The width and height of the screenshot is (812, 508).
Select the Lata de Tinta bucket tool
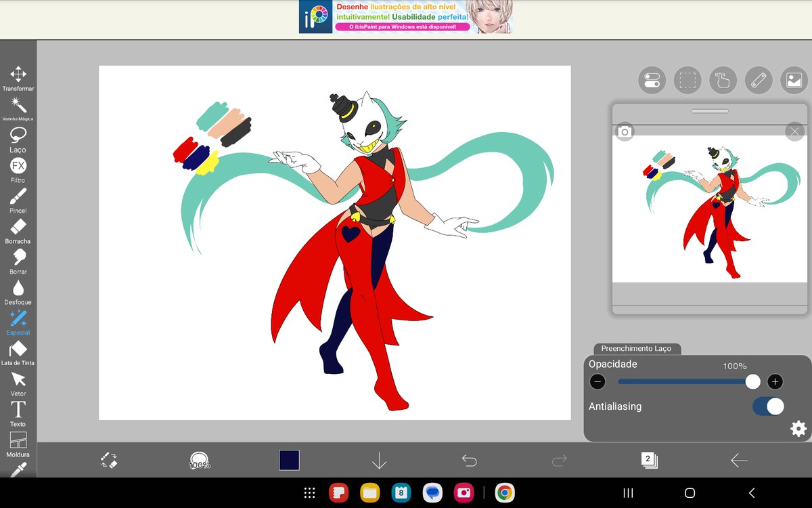pyautogui.click(x=18, y=353)
